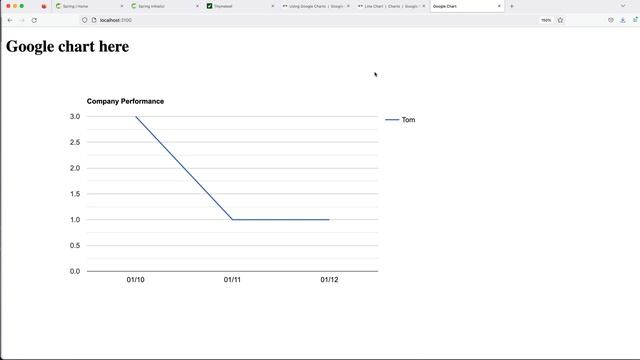Screen dimensions: 640x360
Task: Click the Google chart here heading
Action: point(67,47)
